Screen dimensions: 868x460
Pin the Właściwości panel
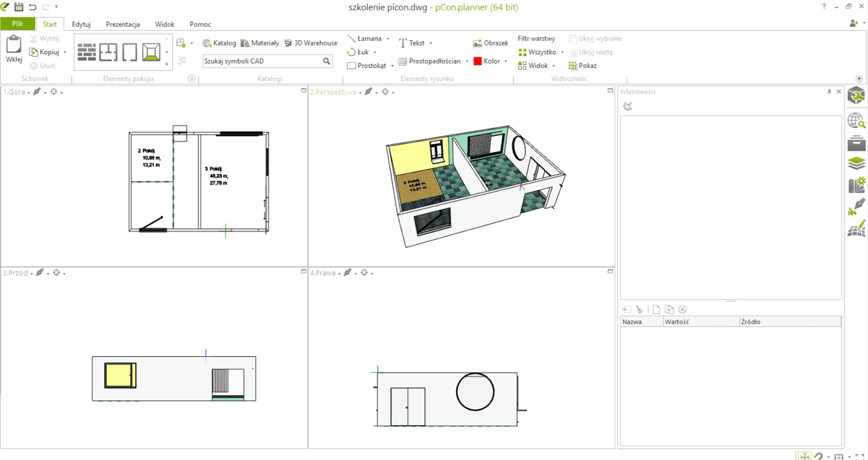pos(829,92)
